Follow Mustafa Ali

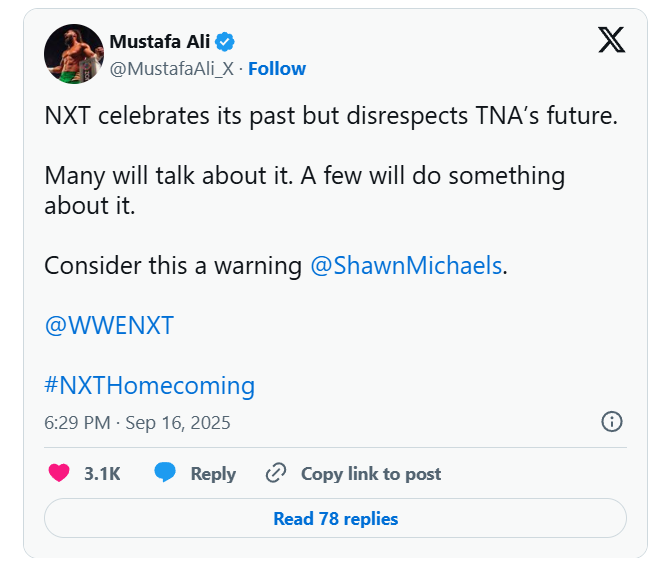pos(277,69)
